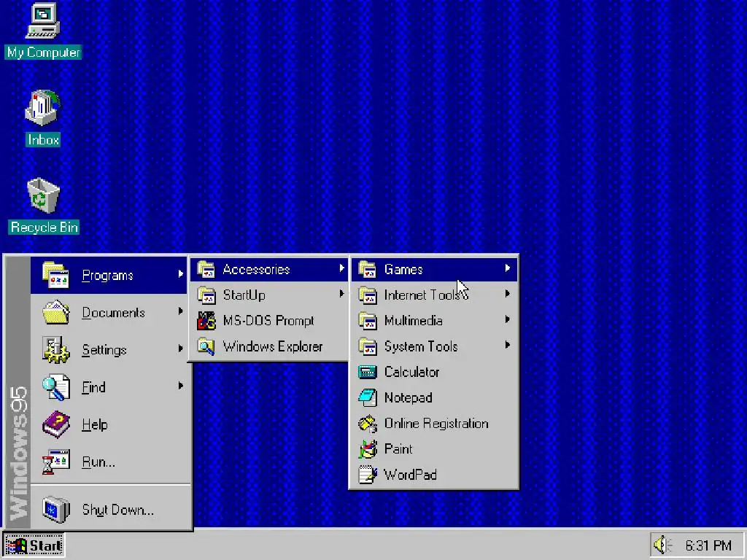Image resolution: width=747 pixels, height=560 pixels.
Task: Click the Paint icon
Action: (368, 449)
